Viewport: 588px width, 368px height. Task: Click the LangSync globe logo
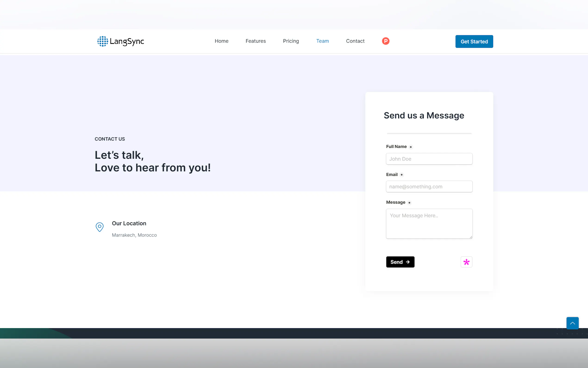[103, 41]
